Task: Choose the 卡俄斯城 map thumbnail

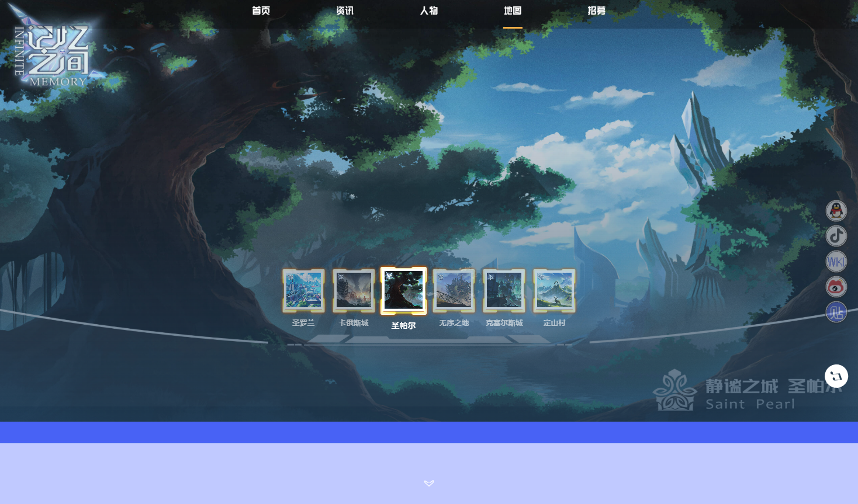Action: (x=354, y=290)
